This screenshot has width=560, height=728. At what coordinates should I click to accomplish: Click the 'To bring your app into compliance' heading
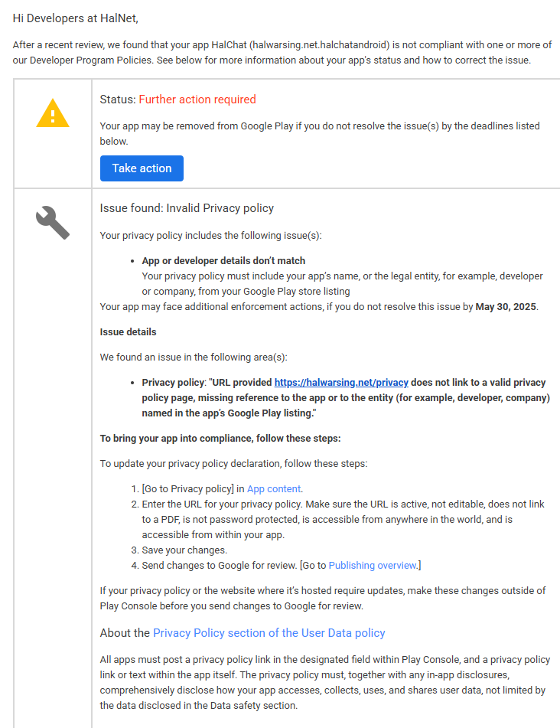[220, 439]
